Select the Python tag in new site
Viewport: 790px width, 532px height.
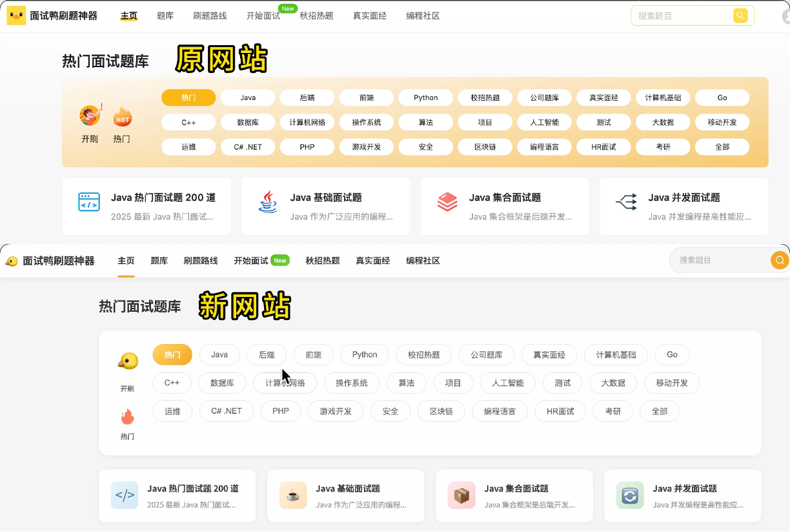pyautogui.click(x=365, y=354)
